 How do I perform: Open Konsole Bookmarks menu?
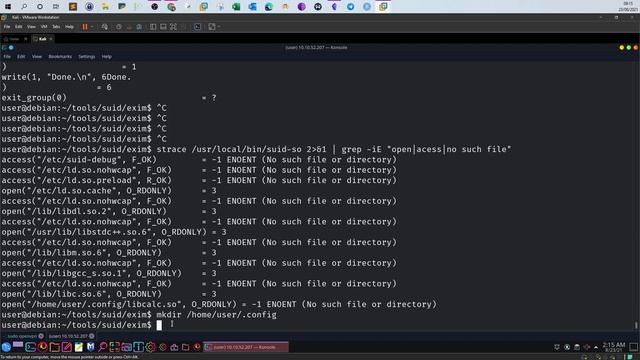(60, 57)
